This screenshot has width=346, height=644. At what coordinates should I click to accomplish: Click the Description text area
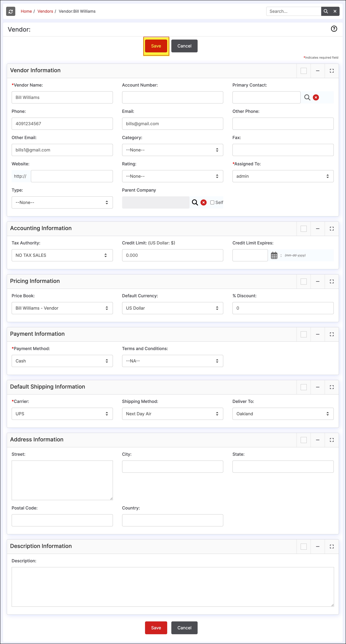(x=173, y=587)
